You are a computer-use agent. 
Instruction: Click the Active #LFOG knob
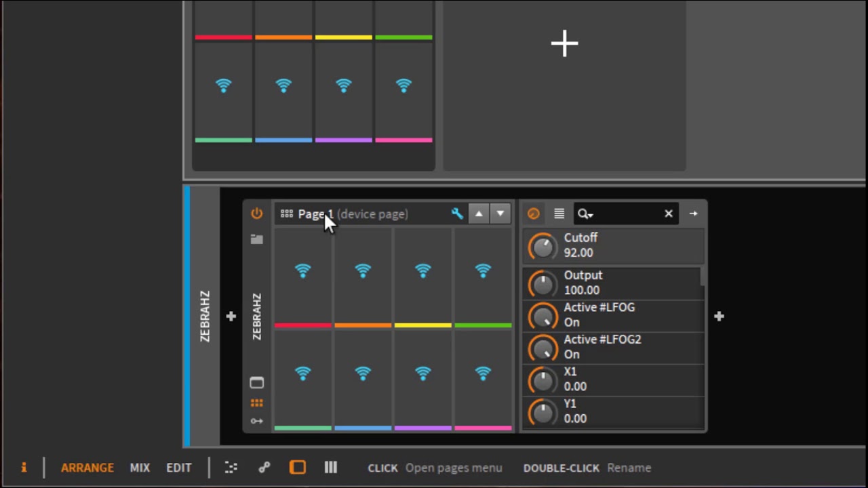point(542,316)
